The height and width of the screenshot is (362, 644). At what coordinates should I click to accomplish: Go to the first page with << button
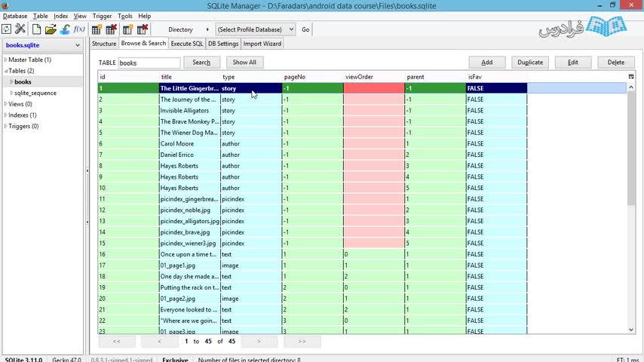pyautogui.click(x=117, y=341)
